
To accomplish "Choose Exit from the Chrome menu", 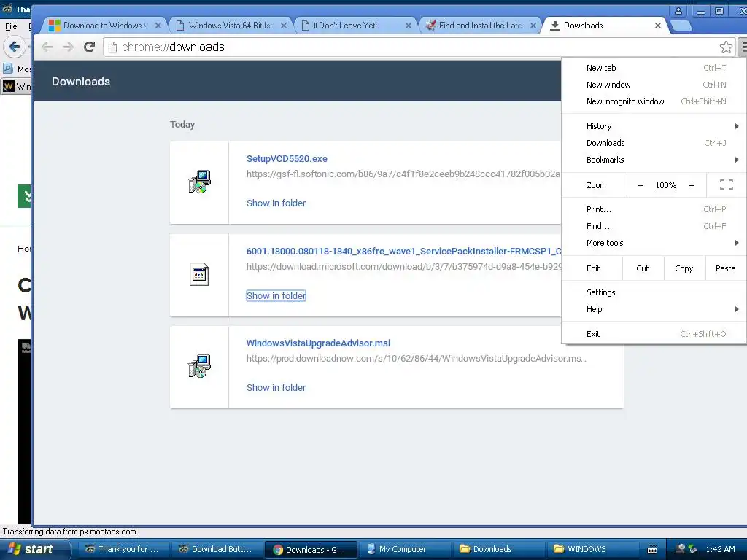I will tap(654, 334).
